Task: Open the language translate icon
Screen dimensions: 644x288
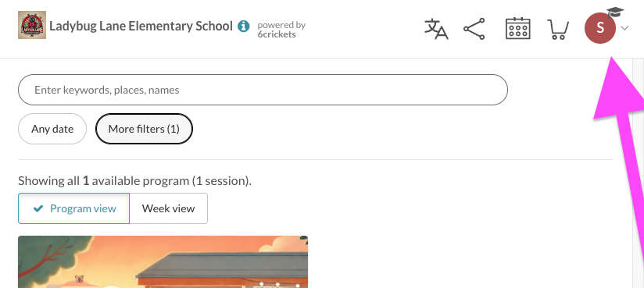Action: 436,29
